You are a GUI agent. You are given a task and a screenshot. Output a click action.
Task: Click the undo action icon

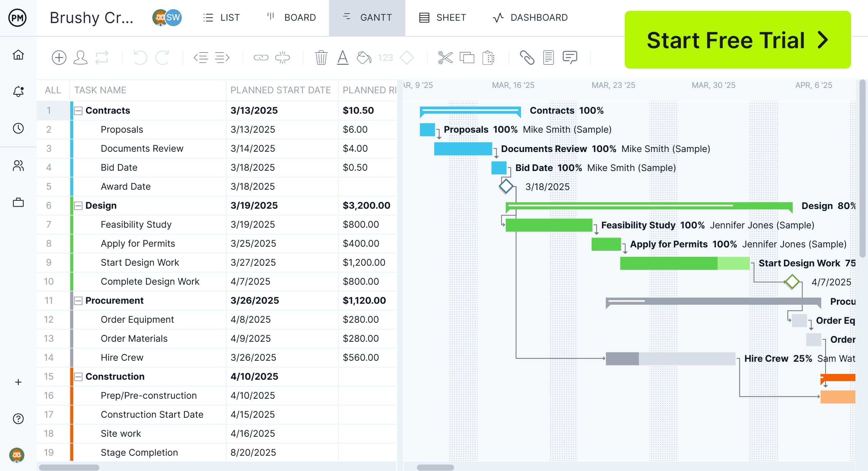[140, 57]
